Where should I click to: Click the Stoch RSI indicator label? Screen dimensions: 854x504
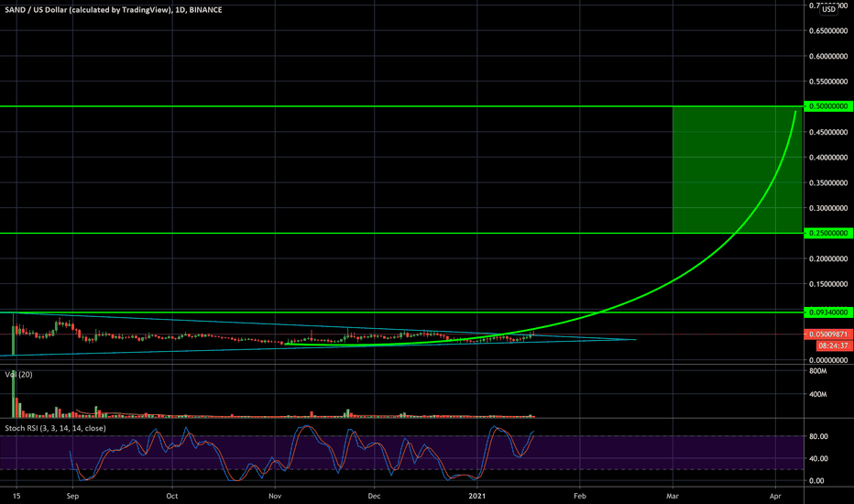(55, 428)
